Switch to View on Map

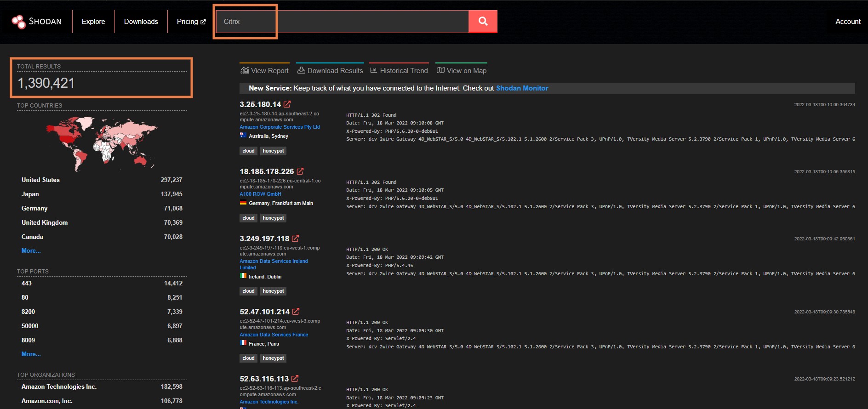tap(461, 70)
